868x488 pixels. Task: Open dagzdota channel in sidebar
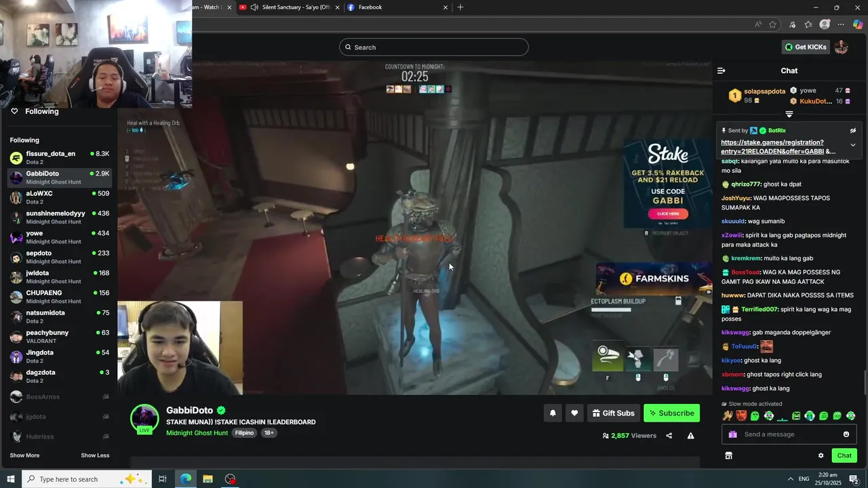60,376
